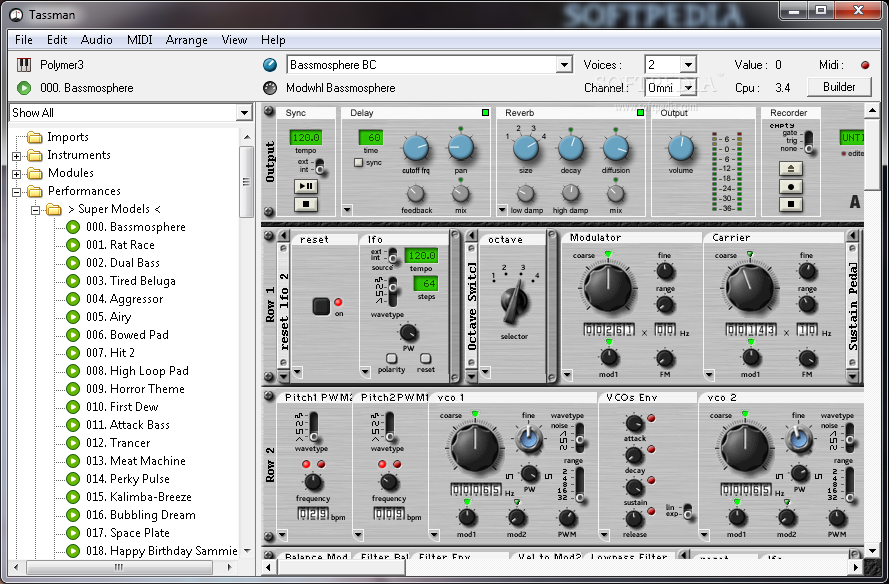Click the Recorder eject button
The width and height of the screenshot is (889, 584).
[x=791, y=168]
